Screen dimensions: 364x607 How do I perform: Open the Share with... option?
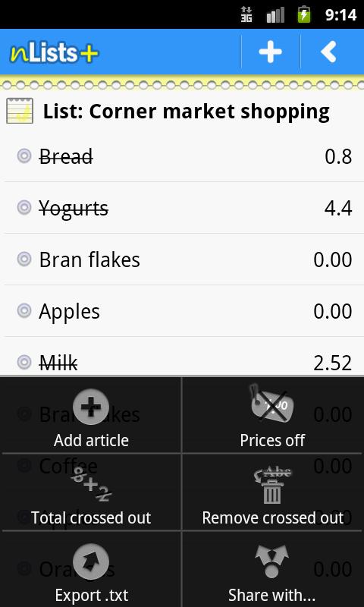coord(272,570)
